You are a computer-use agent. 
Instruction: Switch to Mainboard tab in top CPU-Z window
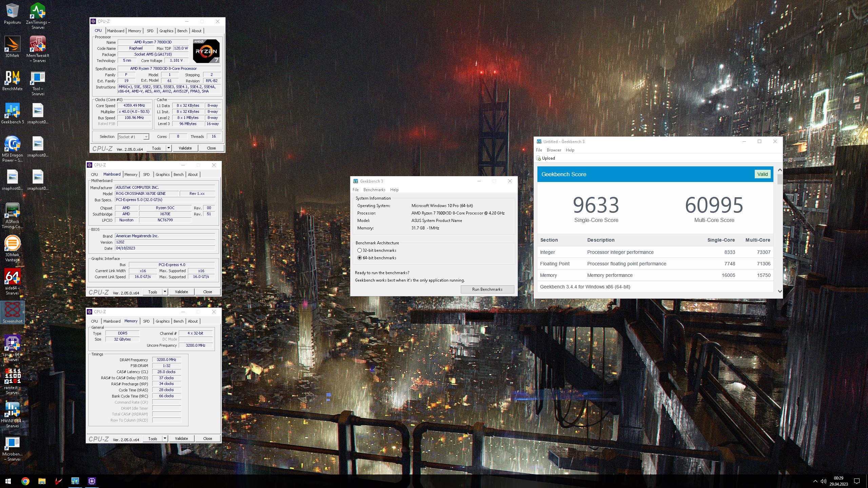click(x=116, y=31)
